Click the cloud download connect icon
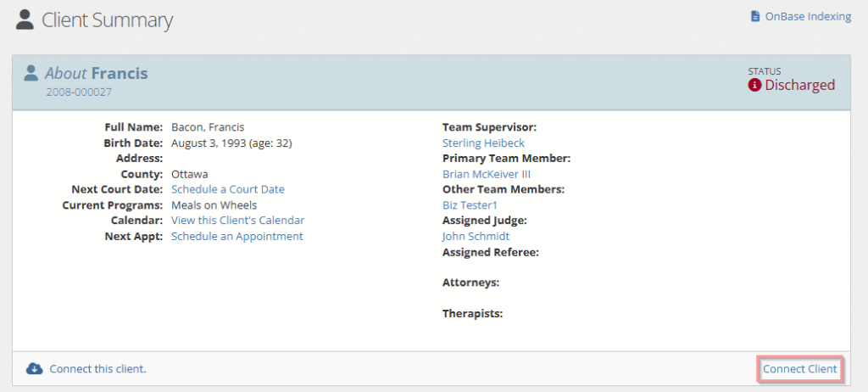 tap(35, 368)
